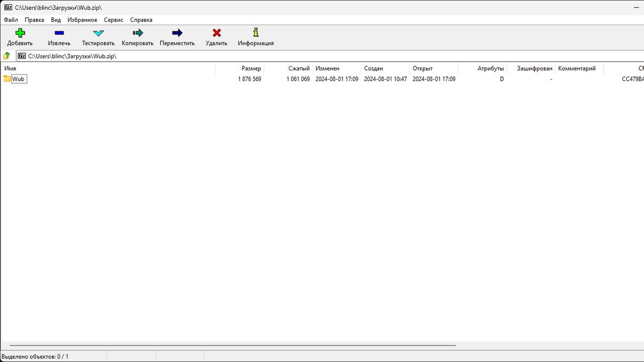This screenshot has height=362, width=644.
Task: Go up one folder level arrow
Action: (7, 56)
